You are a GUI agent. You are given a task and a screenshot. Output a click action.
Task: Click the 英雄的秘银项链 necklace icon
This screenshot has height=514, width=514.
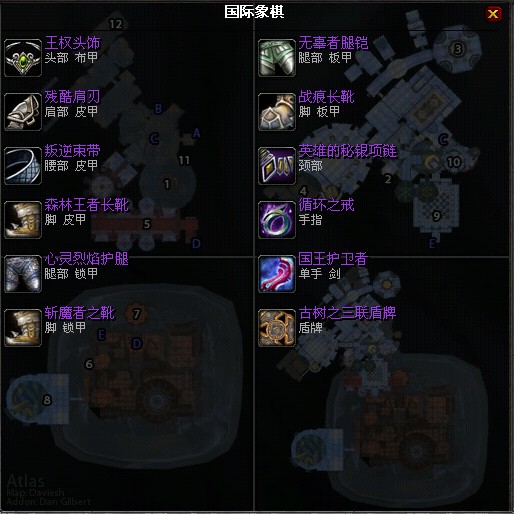(277, 166)
